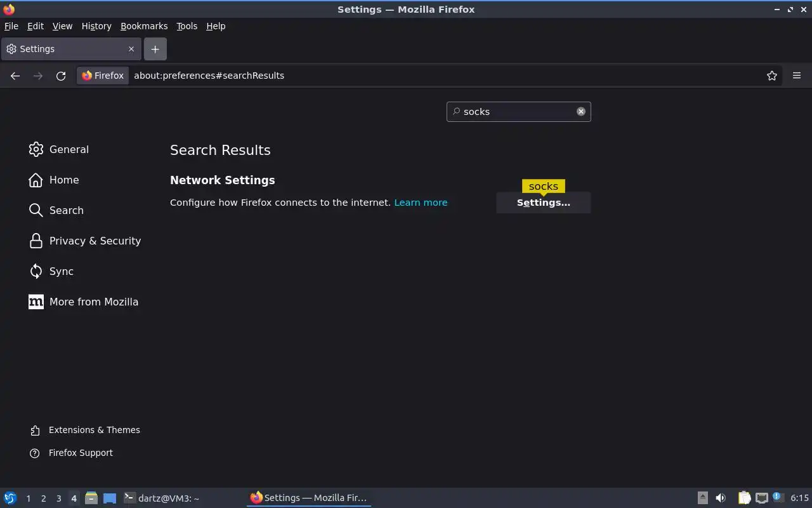Open Extensions & Themes

click(85, 430)
